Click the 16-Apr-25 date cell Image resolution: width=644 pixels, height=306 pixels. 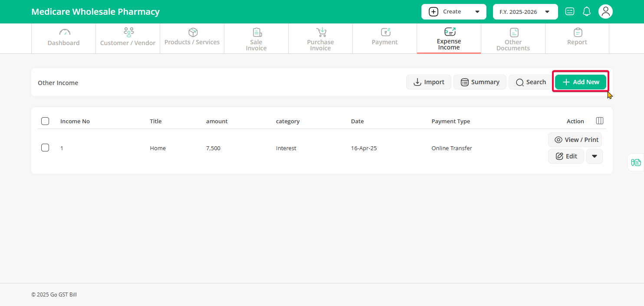(364, 148)
